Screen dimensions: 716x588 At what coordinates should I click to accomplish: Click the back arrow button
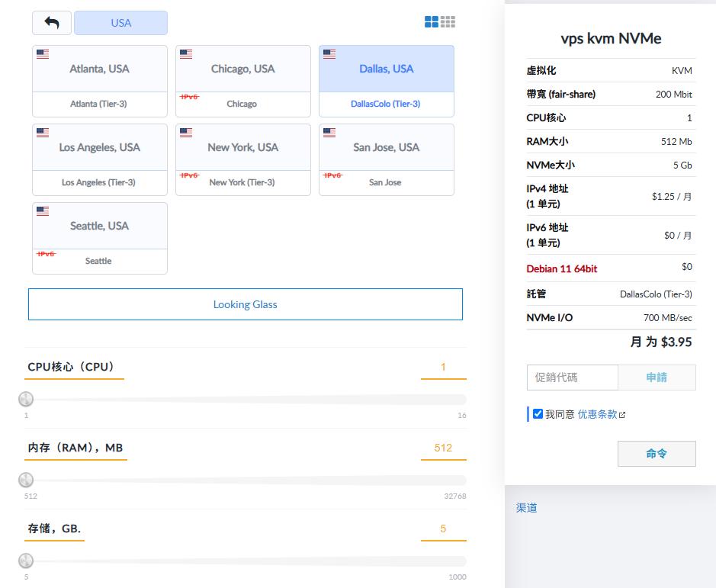click(x=52, y=23)
